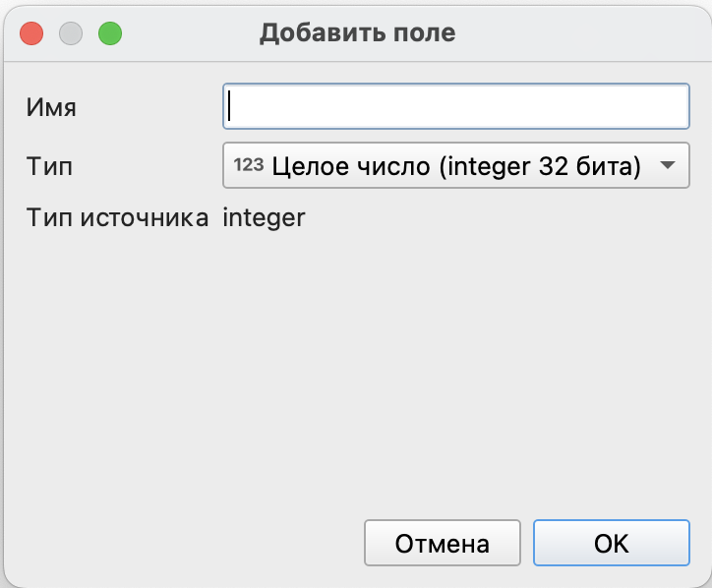Click the Тип источника label
This screenshot has width=712, height=588.
pos(117,217)
